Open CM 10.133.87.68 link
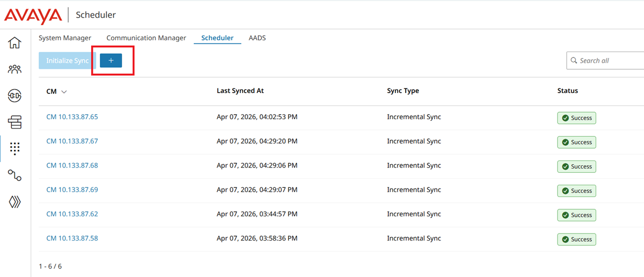This screenshot has width=644, height=277. point(72,165)
